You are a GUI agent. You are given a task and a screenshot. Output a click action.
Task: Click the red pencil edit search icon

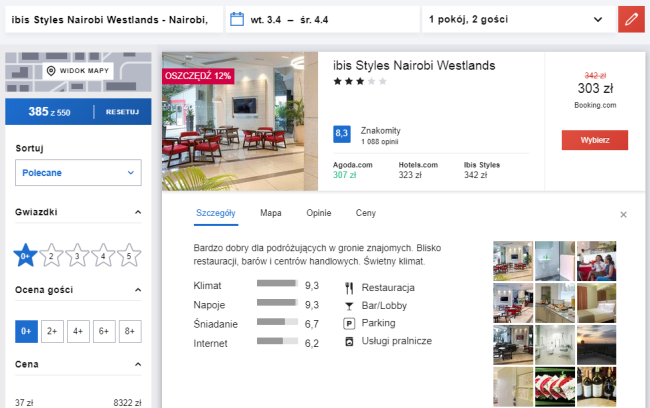click(x=630, y=19)
